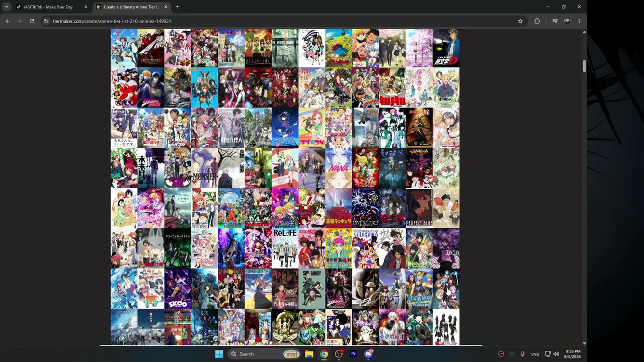The image size is (644, 362).
Task: Click the browser forward arrow
Action: (20, 21)
